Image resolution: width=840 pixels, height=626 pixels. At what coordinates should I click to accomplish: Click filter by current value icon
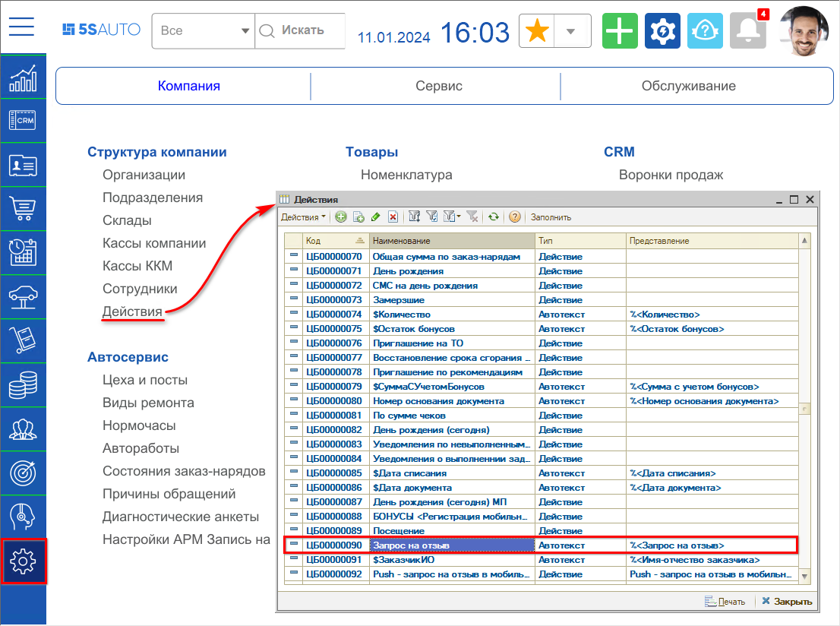pyautogui.click(x=432, y=217)
